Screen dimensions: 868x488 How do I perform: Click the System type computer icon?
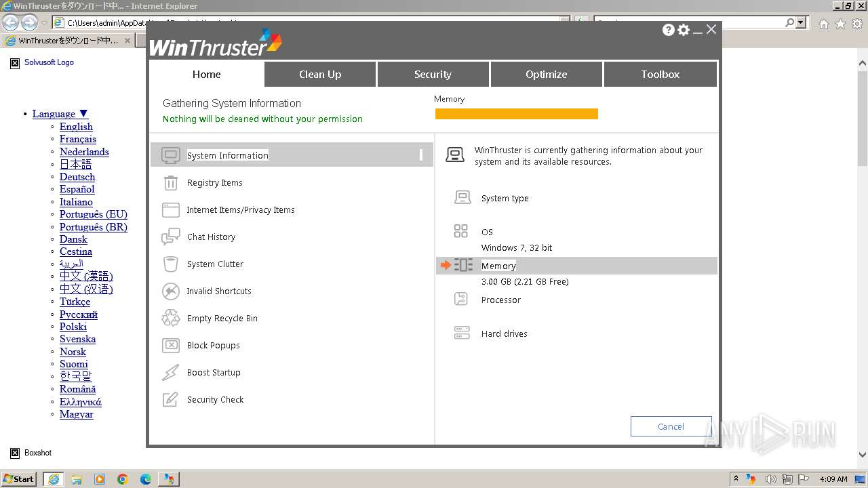pos(462,198)
